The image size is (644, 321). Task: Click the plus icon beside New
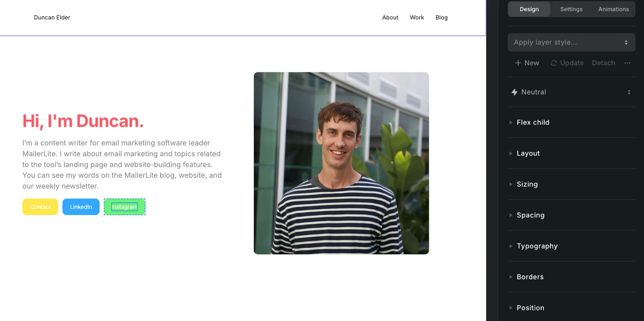pos(518,63)
